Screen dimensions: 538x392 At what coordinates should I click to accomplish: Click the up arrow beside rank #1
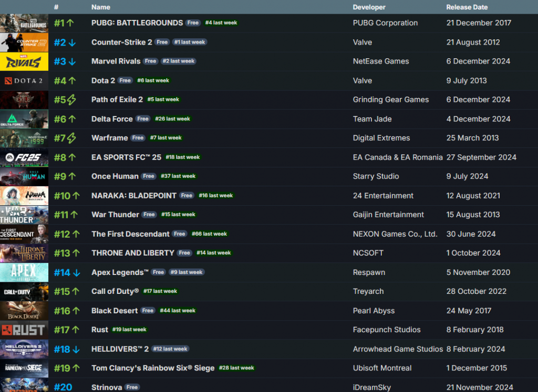click(70, 23)
